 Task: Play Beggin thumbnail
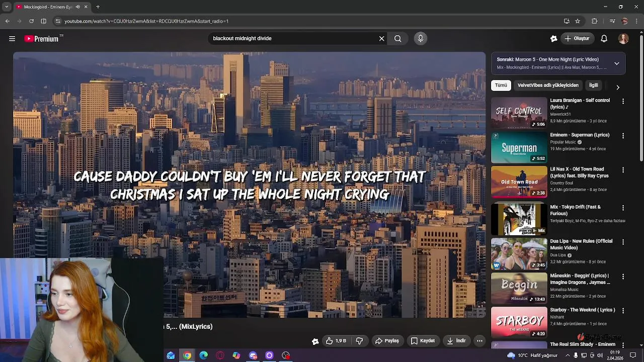[x=519, y=288]
